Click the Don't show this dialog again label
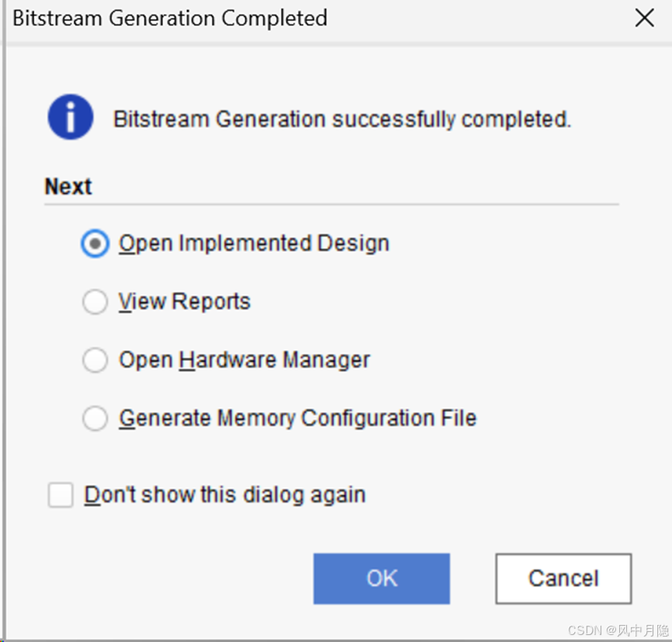Image resolution: width=672 pixels, height=642 pixels. pyautogui.click(x=225, y=495)
